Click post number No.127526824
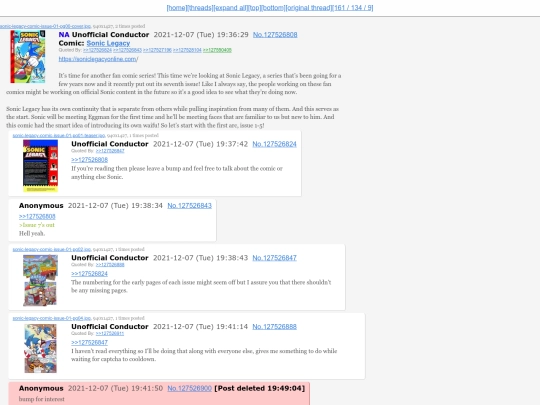This screenshot has width=540, height=405. (274, 144)
